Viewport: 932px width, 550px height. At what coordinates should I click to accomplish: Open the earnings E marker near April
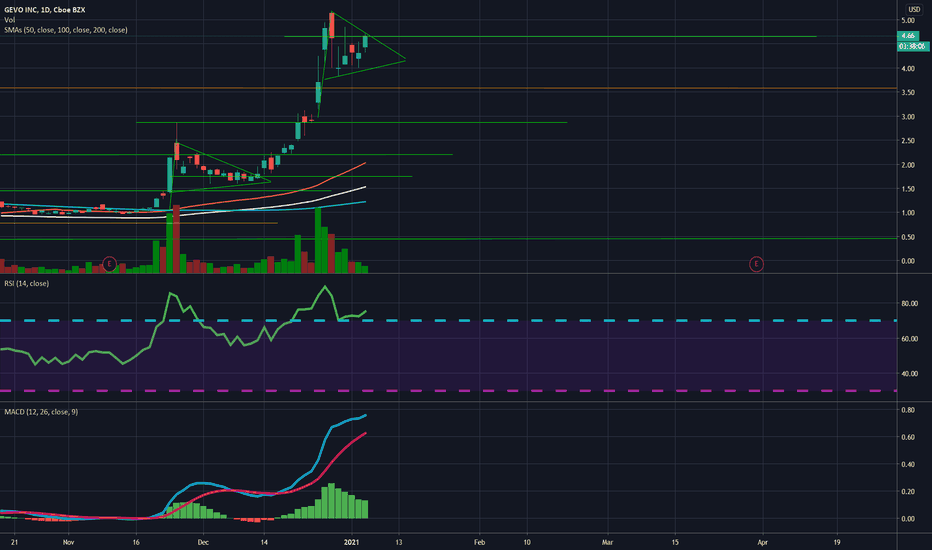click(756, 264)
